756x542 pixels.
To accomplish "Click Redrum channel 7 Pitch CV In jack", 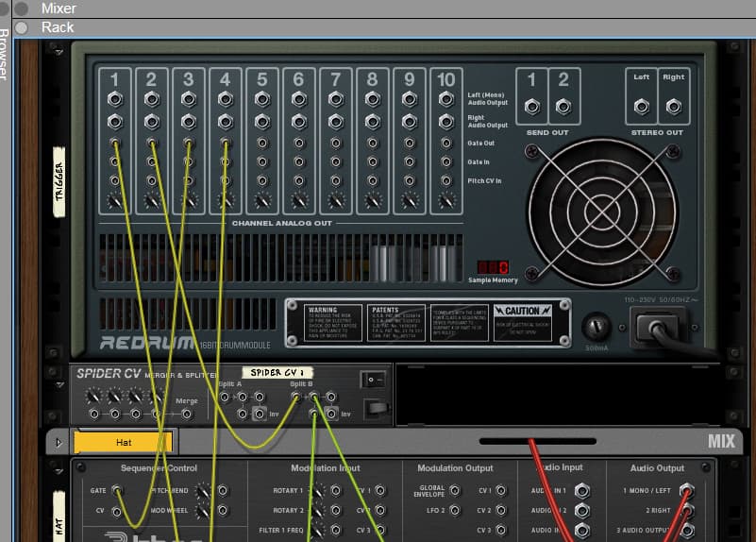I will 336,180.
